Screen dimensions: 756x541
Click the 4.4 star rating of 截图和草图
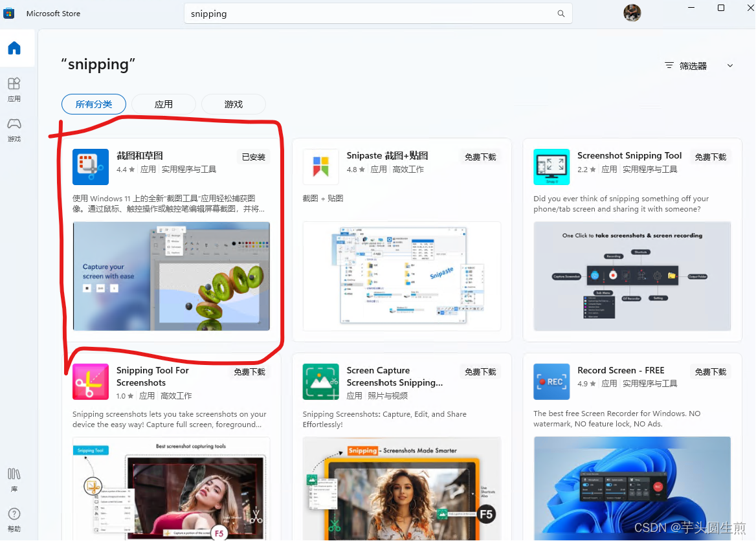[x=126, y=170]
